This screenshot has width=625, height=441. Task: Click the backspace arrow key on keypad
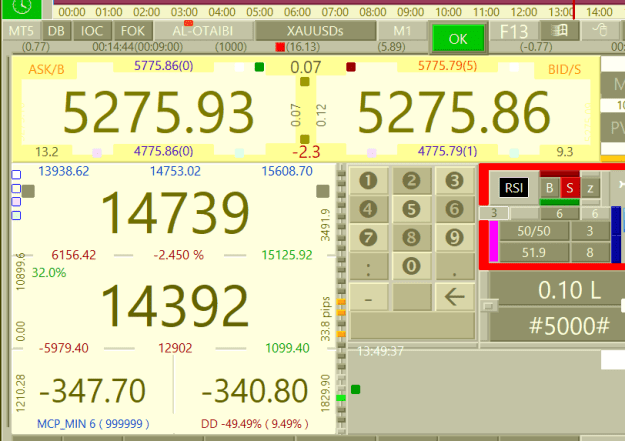pos(454,297)
